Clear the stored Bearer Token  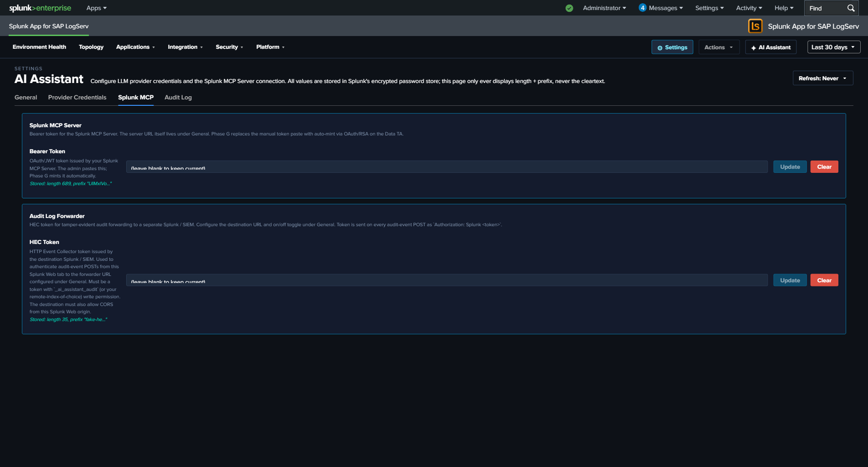(824, 167)
